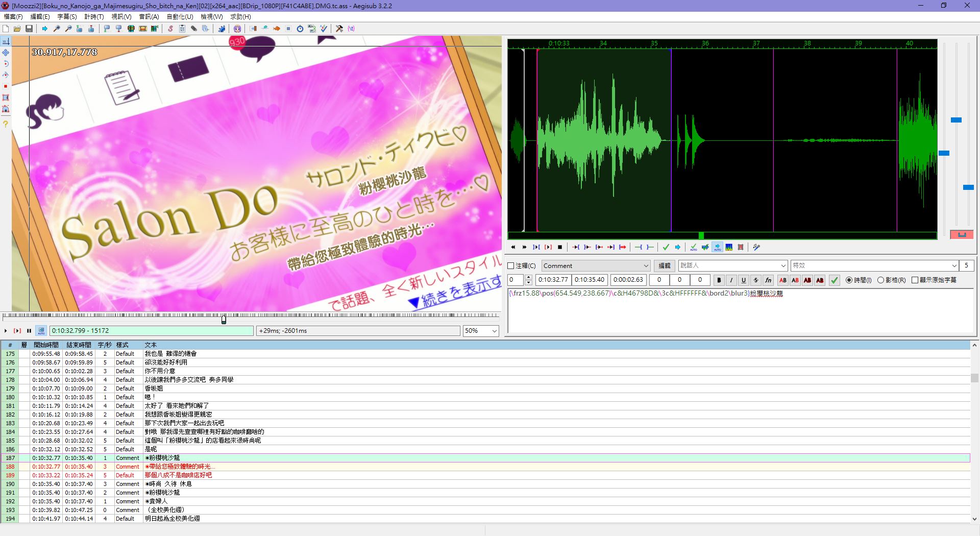This screenshot has width=980, height=536.
Task: Expand the 說話人 actor dropdown
Action: [x=783, y=266]
